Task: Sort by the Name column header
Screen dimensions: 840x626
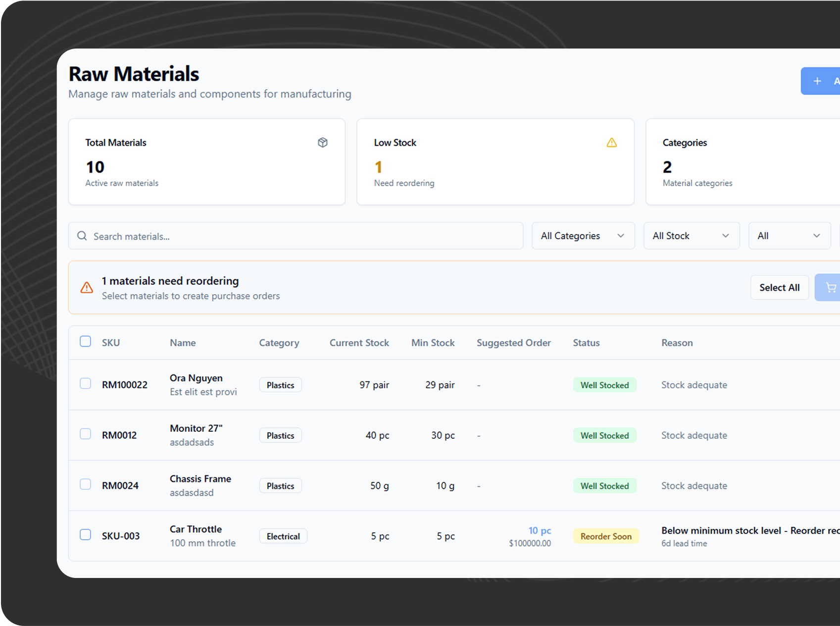Action: pyautogui.click(x=182, y=343)
